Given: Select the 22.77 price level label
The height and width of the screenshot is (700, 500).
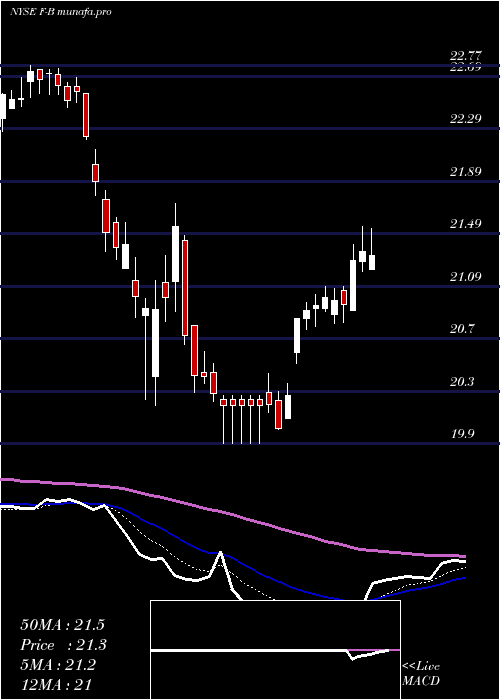Looking at the screenshot, I should click(466, 56).
